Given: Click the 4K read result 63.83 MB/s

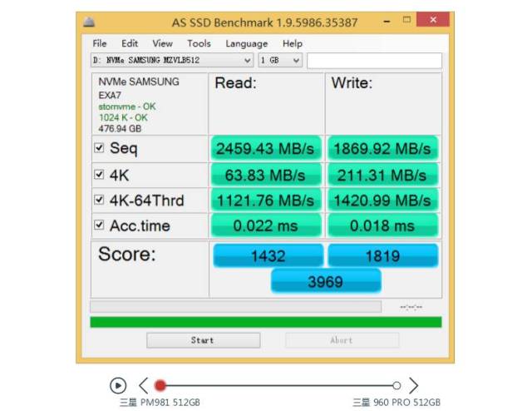Looking at the screenshot, I should [266, 175].
